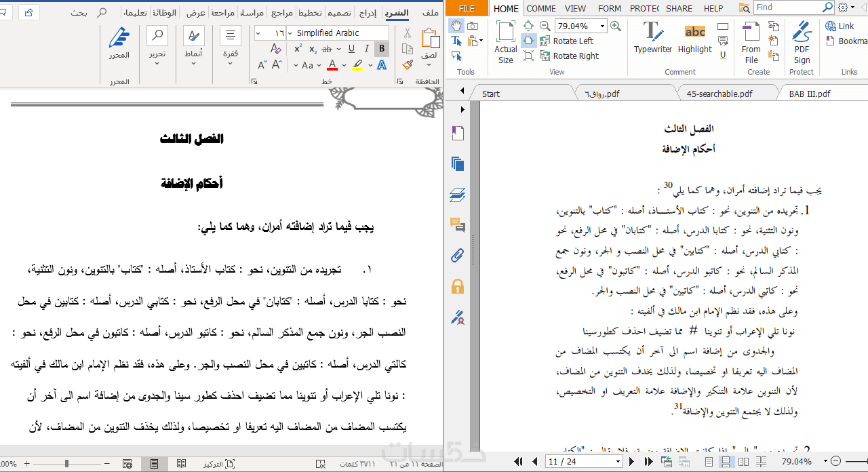Open the PDF Sign tool
The image size is (868, 472).
[x=802, y=42]
